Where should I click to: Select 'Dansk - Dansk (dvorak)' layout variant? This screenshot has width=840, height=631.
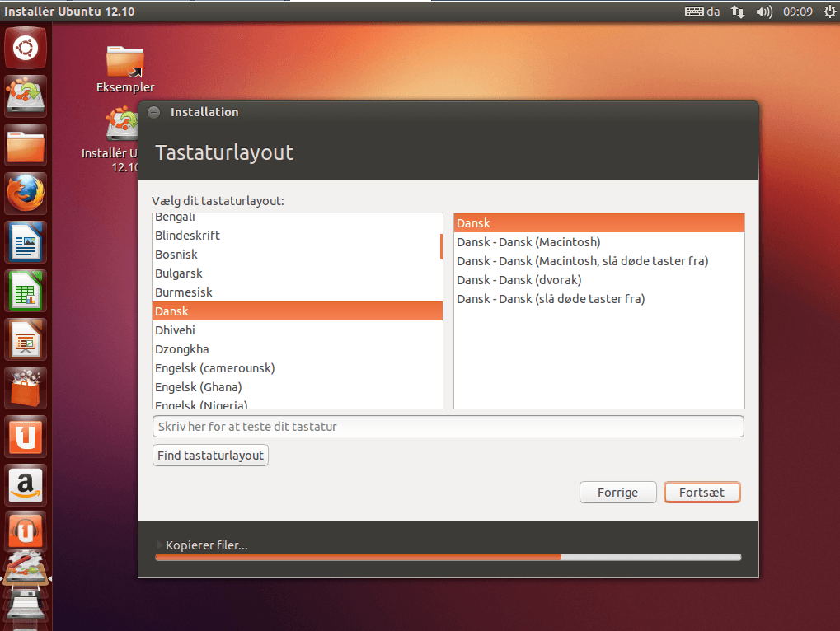[x=520, y=279]
